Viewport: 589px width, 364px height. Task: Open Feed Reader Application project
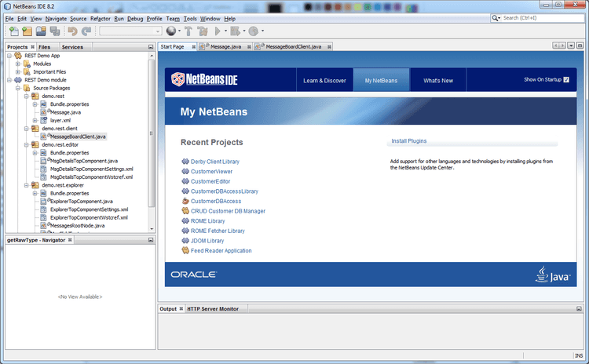pos(221,251)
